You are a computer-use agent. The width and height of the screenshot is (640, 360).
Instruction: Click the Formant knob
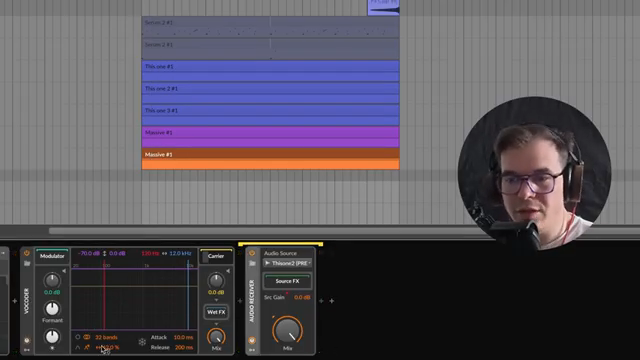[52, 309]
